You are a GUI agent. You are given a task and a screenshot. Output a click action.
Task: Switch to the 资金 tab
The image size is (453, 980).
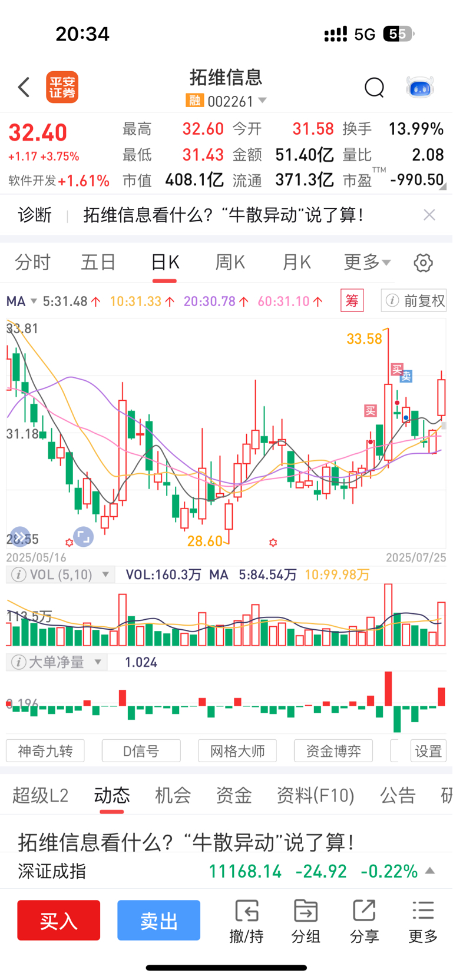point(234,796)
